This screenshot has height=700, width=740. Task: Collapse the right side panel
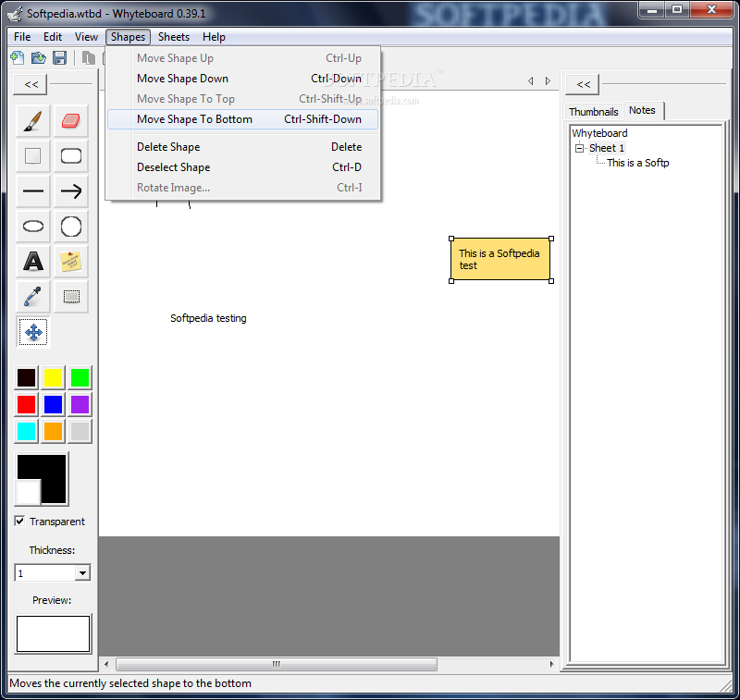click(583, 84)
